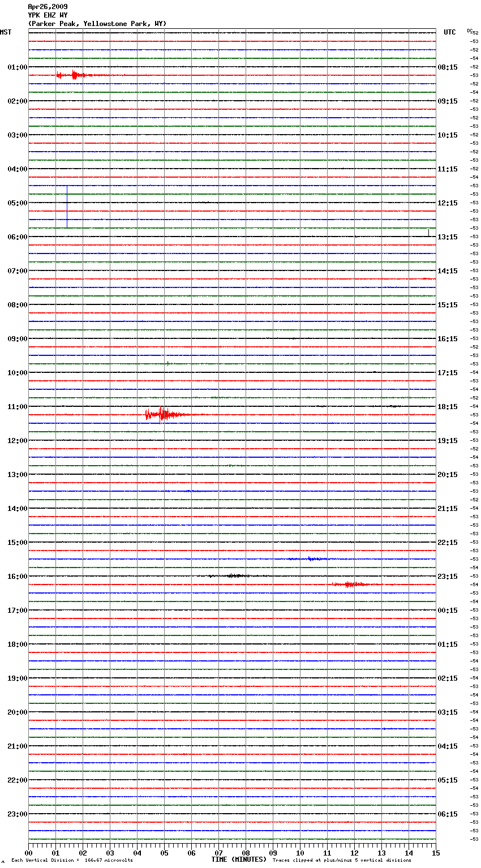The width and height of the screenshot is (481, 868).
Task: Click the "22:15" UTC time label
Action: tap(448, 543)
